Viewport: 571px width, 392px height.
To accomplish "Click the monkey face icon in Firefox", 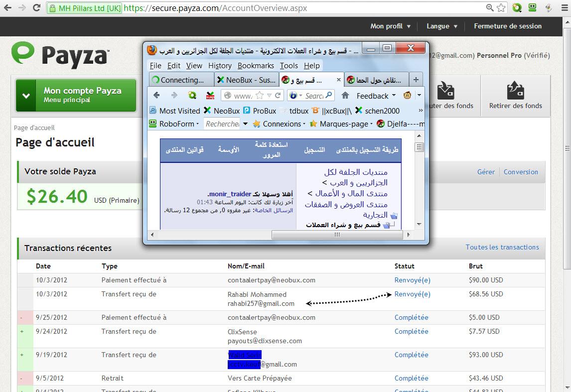I will point(407,95).
